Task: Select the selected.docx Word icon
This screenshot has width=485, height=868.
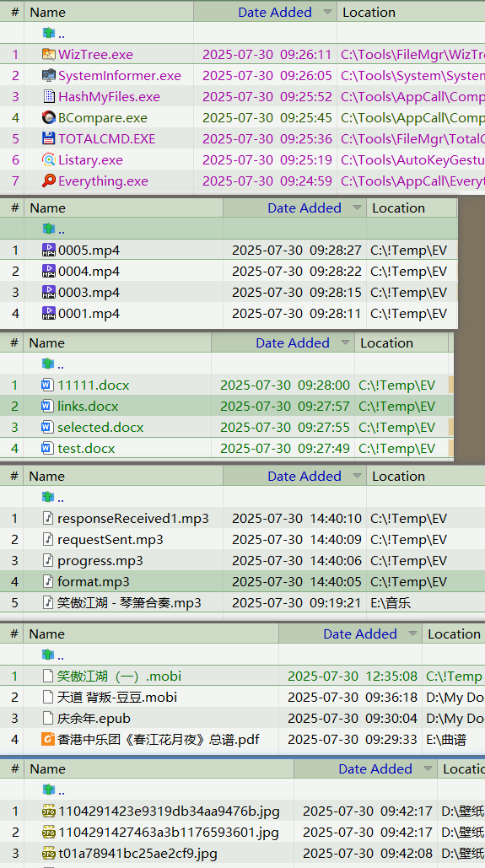Action: 48,427
